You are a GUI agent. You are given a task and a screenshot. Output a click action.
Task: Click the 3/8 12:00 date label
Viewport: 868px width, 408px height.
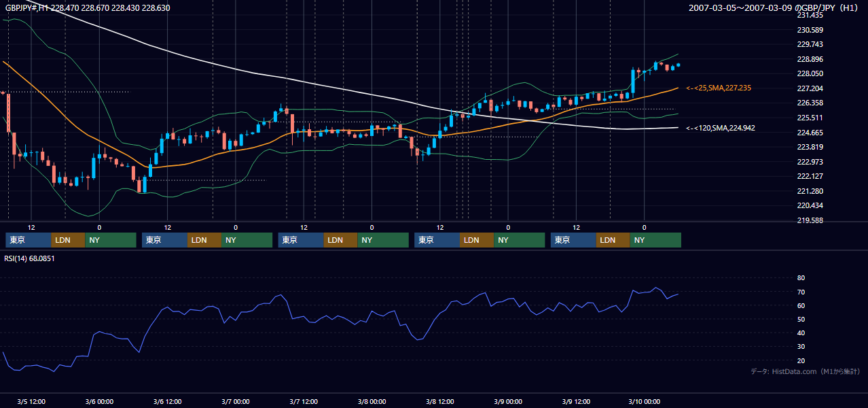tap(440, 402)
